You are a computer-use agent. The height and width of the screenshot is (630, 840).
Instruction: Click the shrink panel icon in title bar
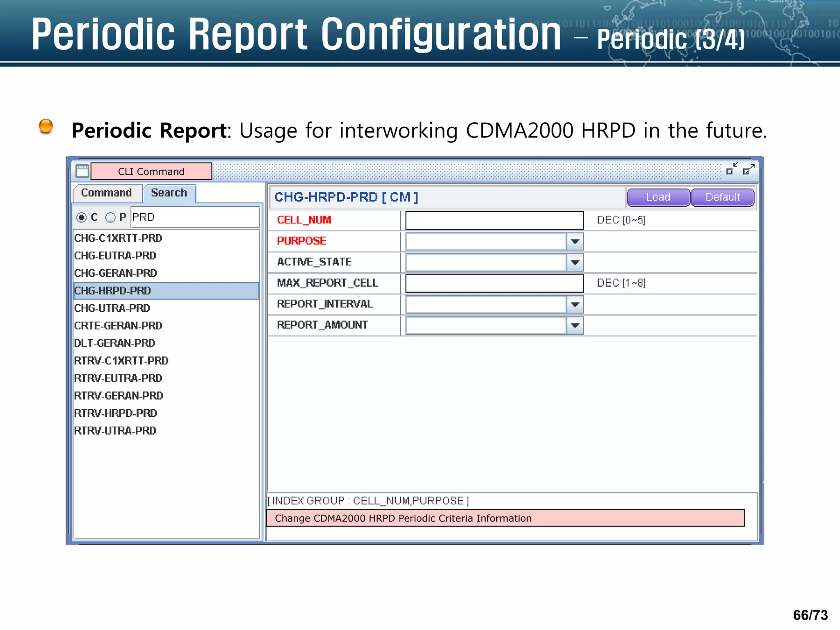732,169
